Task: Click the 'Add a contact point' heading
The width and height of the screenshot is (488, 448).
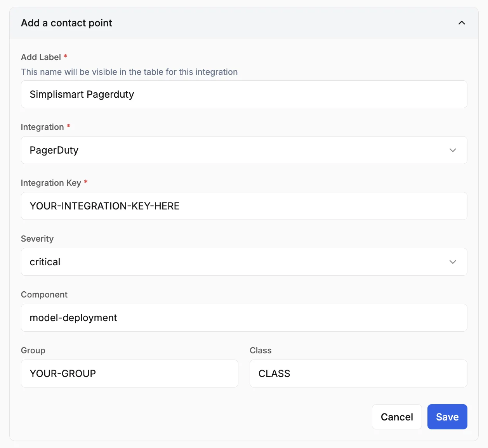Action: tap(66, 23)
